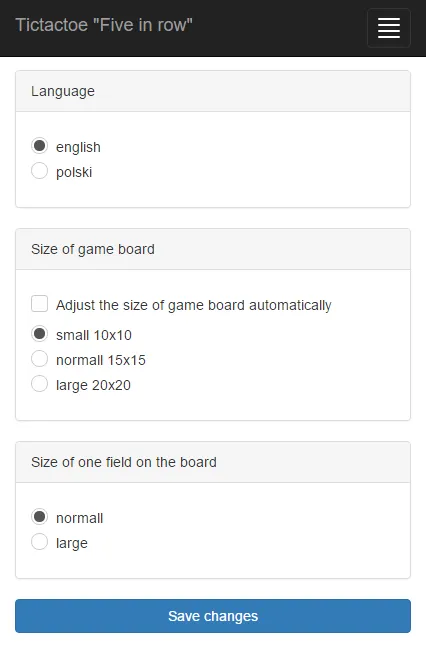Open the Tictactoe "Five in row" title link
This screenshot has height=661, width=426.
(104, 25)
